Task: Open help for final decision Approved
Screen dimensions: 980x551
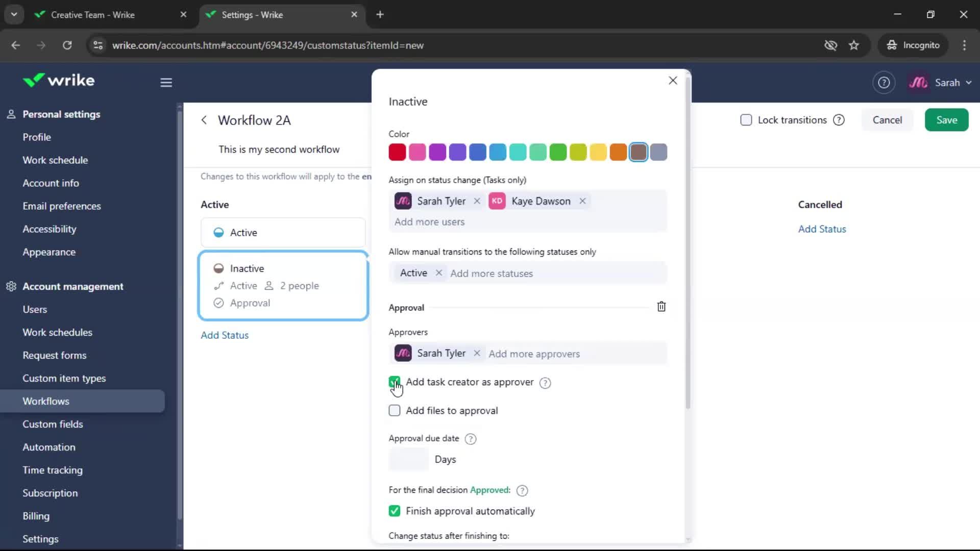Action: tap(522, 490)
